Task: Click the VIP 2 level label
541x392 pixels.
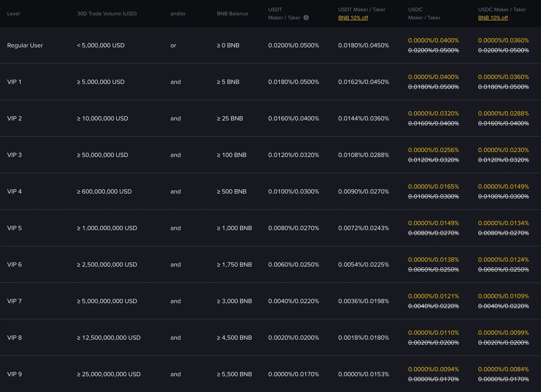Action: point(14,118)
